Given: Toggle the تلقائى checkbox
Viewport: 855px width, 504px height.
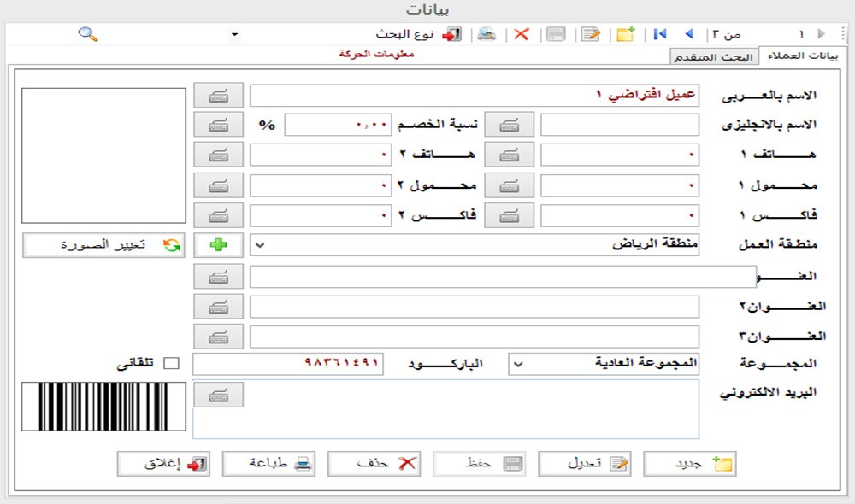Looking at the screenshot, I should click(x=172, y=364).
